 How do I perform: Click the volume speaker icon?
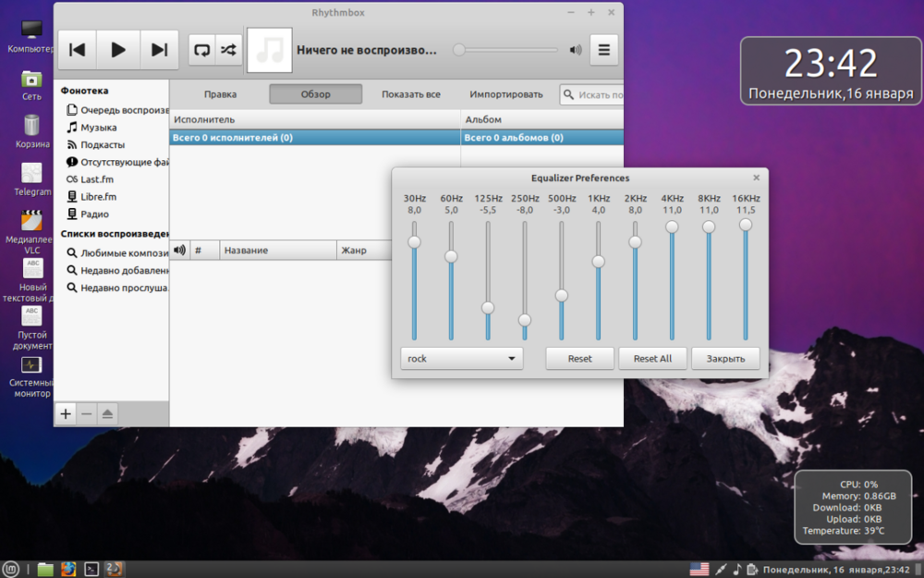[576, 50]
